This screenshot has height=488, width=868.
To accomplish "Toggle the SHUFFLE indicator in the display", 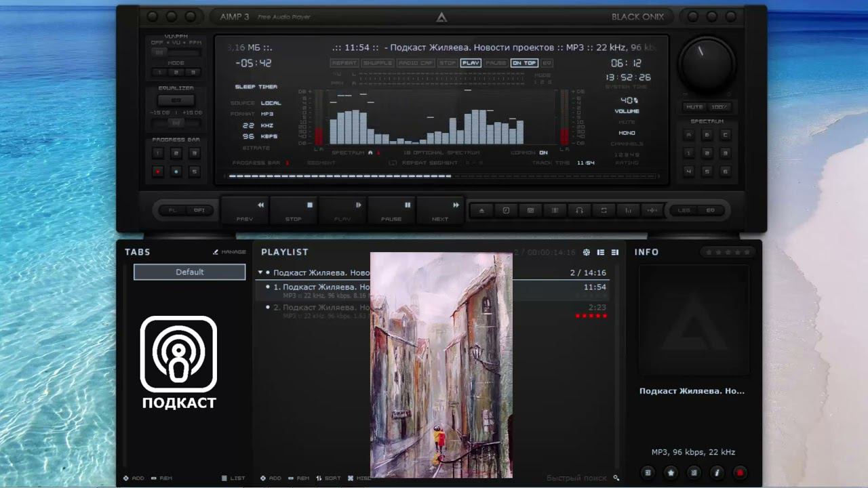I will point(377,63).
